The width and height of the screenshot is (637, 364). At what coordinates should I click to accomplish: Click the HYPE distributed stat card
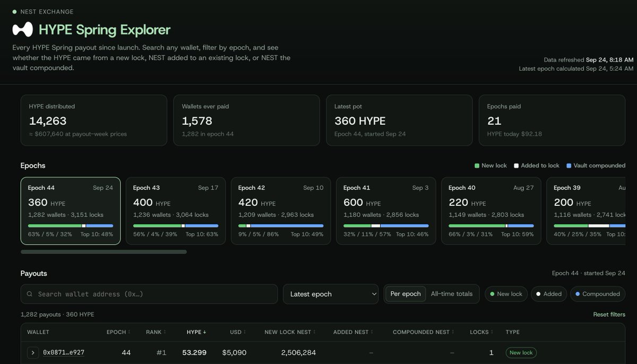tap(93, 120)
